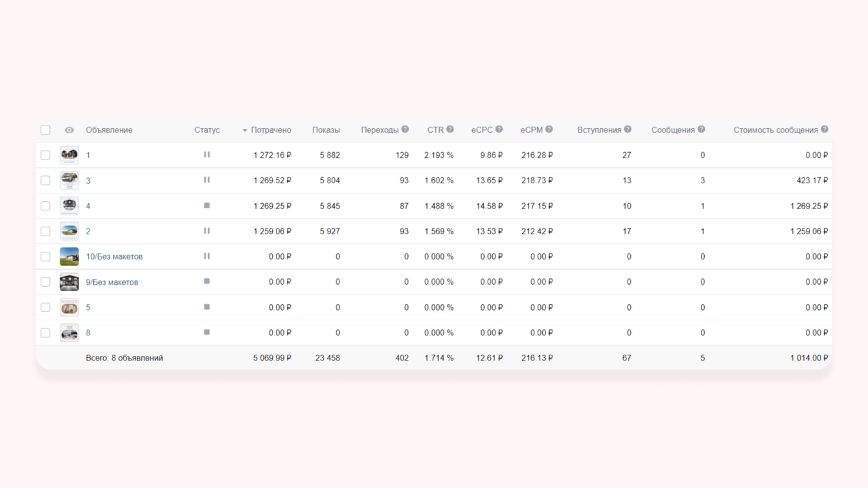Select the checkbox for ad 1
This screenshot has width=868, height=488.
[45, 155]
